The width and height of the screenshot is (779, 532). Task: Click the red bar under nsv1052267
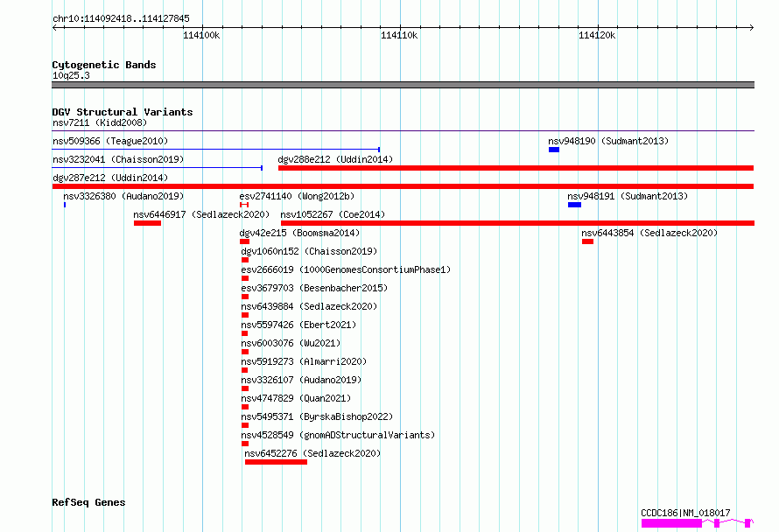click(x=517, y=223)
